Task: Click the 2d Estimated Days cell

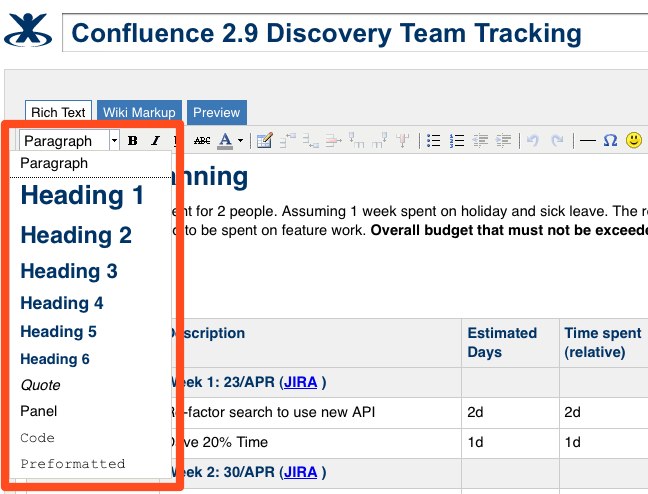Action: coord(510,412)
